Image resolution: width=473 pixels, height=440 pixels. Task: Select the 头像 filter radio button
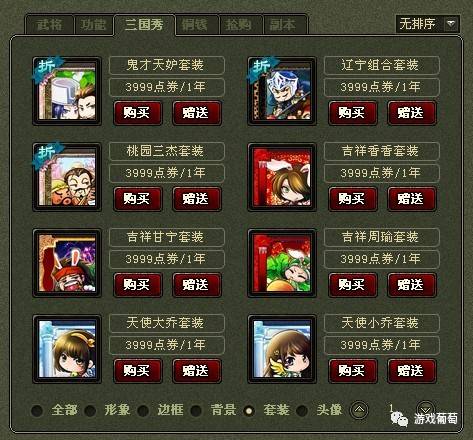tap(302, 410)
